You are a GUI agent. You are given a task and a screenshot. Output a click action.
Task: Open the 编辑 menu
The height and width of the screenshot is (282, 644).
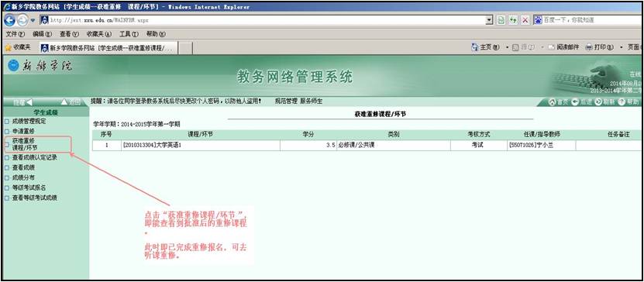(43, 35)
